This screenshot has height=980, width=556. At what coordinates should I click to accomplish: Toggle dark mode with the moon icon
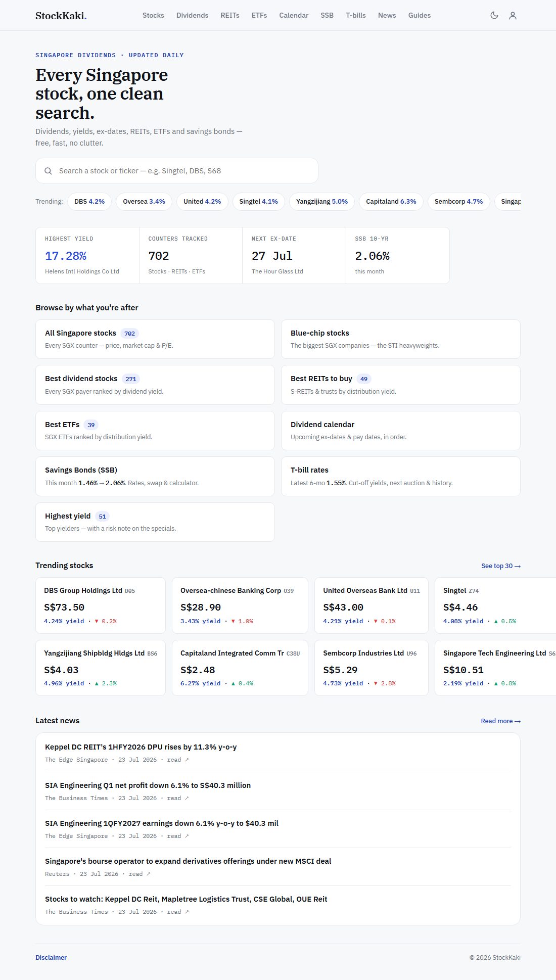coord(494,15)
